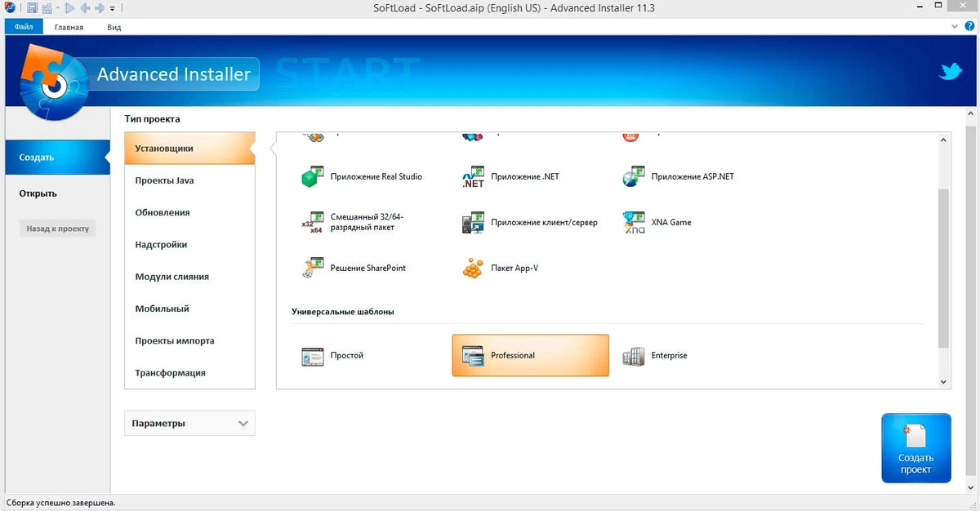Select the Надстройки category
Image resolution: width=980 pixels, height=511 pixels.
click(x=189, y=244)
